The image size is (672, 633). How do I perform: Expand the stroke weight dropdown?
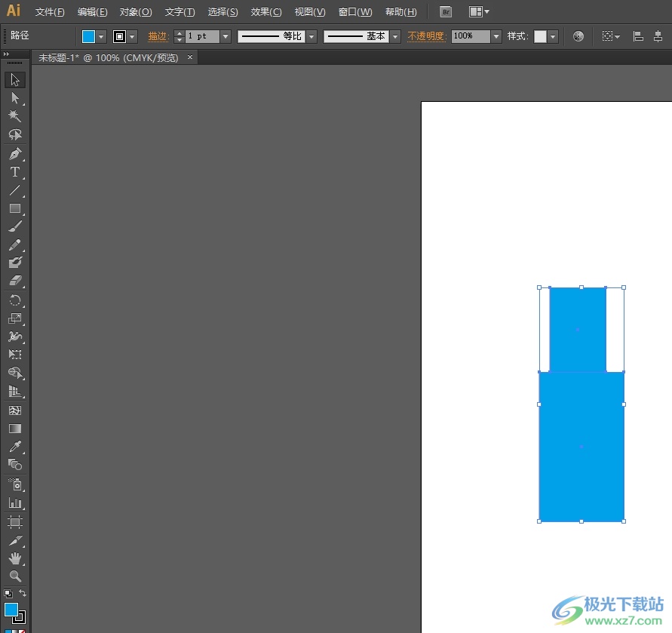226,36
